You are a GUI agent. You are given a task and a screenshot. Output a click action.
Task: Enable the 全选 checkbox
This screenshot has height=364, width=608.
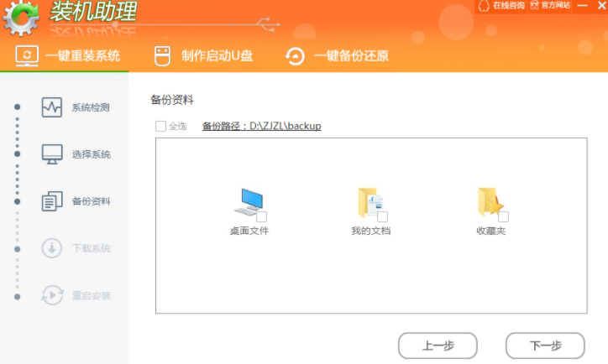[x=160, y=127]
